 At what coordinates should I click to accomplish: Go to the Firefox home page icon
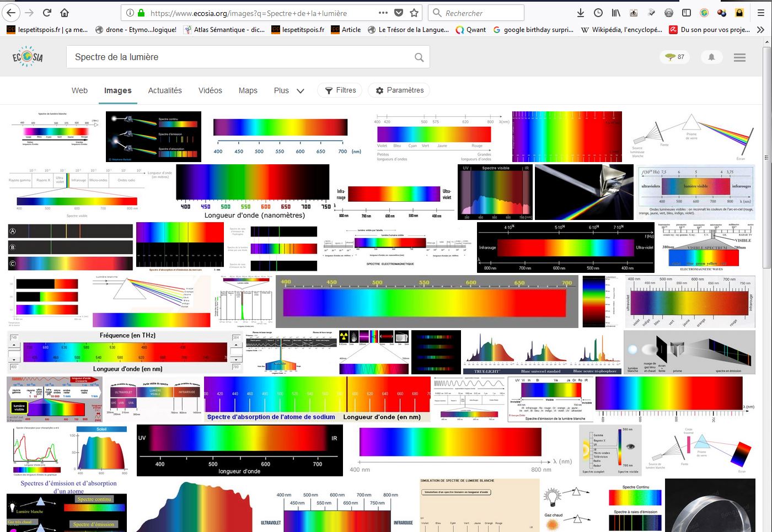(65, 13)
